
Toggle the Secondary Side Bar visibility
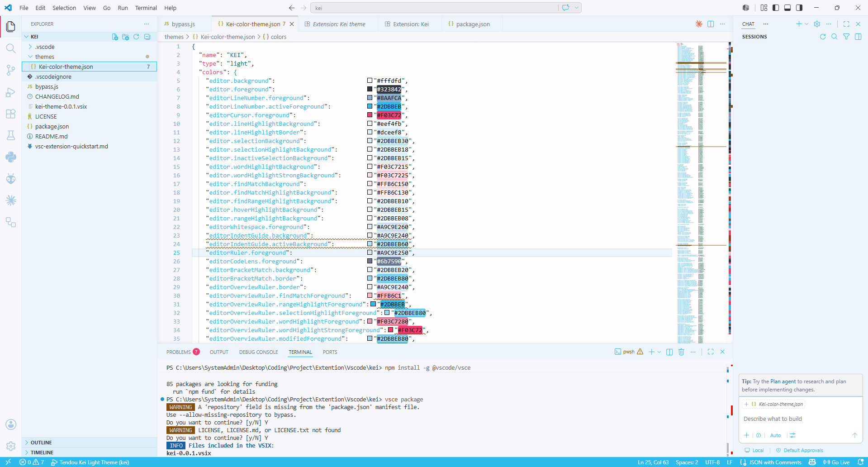(x=799, y=8)
